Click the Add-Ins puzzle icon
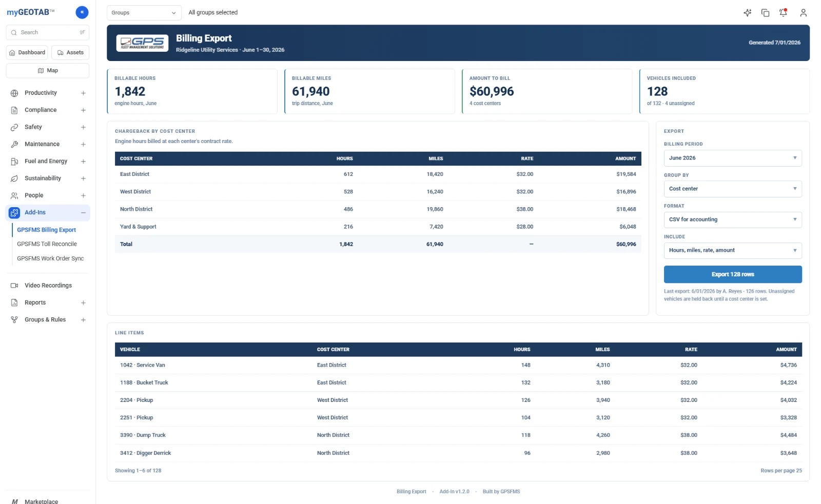821x504 pixels. [14, 213]
